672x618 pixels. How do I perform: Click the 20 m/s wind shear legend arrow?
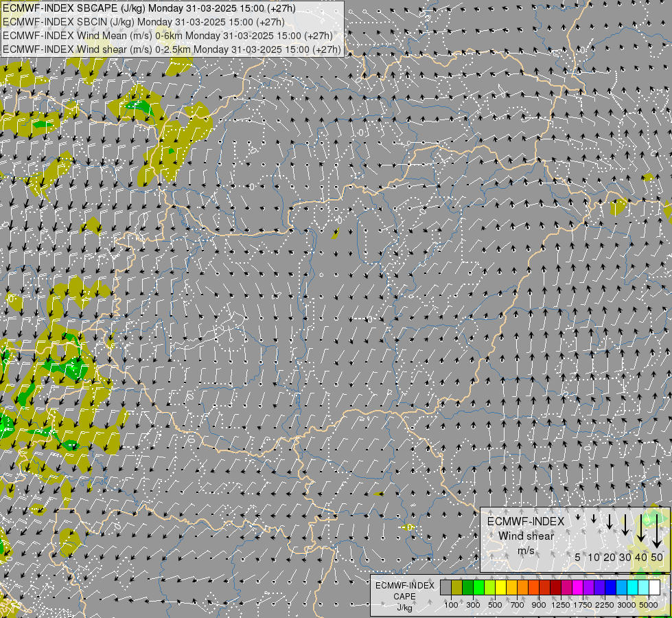pyautogui.click(x=610, y=521)
